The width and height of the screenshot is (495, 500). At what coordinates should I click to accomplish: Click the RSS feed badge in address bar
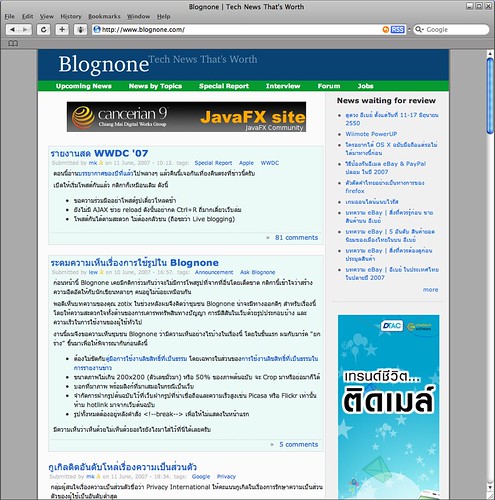point(398,30)
